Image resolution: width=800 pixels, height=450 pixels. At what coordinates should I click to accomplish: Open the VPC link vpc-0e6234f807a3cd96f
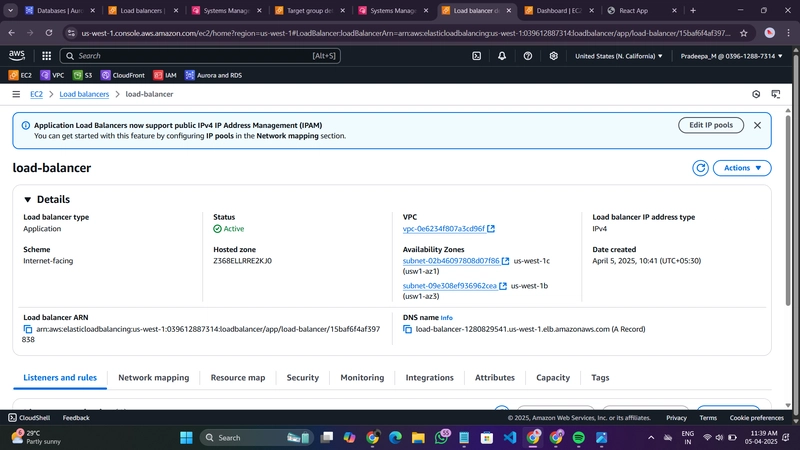(443, 229)
